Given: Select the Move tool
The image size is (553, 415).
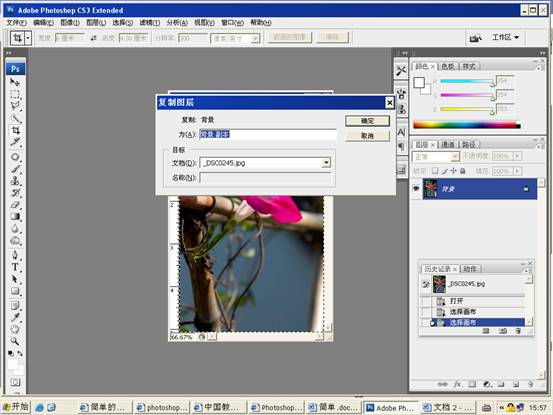Looking at the screenshot, I should [x=15, y=82].
